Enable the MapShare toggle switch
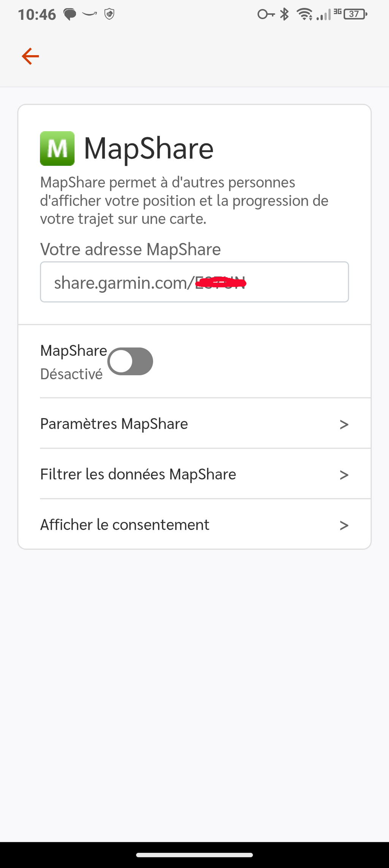Viewport: 389px width, 868px height. [x=130, y=361]
